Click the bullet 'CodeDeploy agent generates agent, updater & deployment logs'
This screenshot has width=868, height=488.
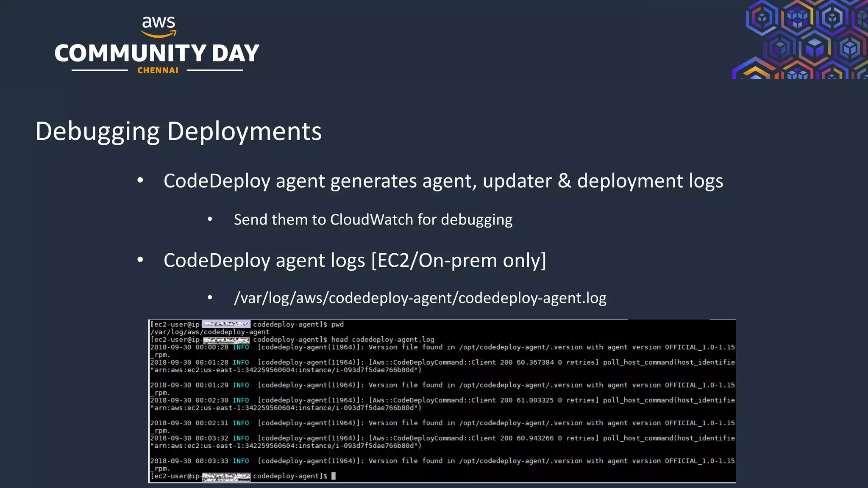pyautogui.click(x=443, y=181)
